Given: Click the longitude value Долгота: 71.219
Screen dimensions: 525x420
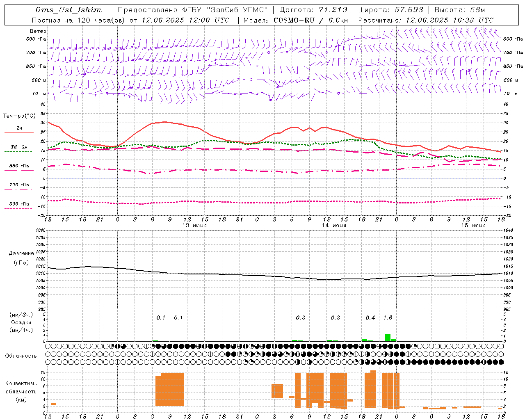Looking at the screenshot, I should point(313,10).
